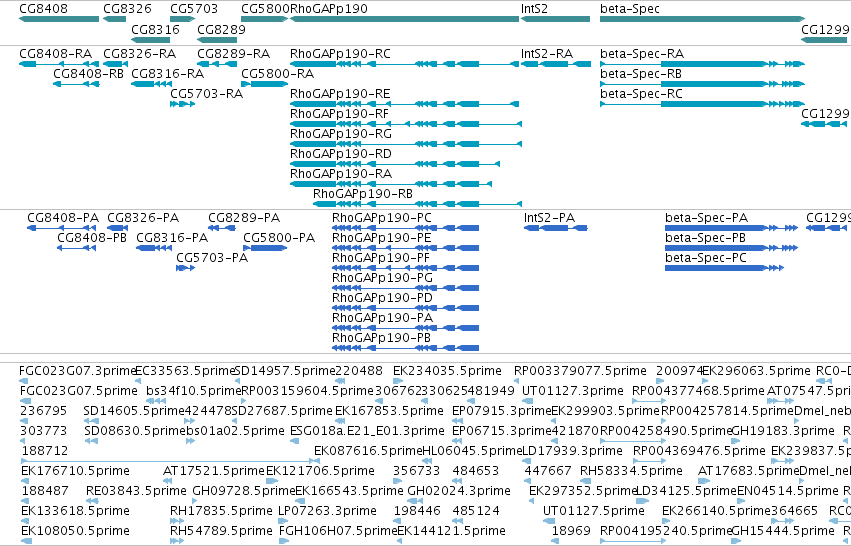Select the CG8408-RB transcript label

click(88, 74)
